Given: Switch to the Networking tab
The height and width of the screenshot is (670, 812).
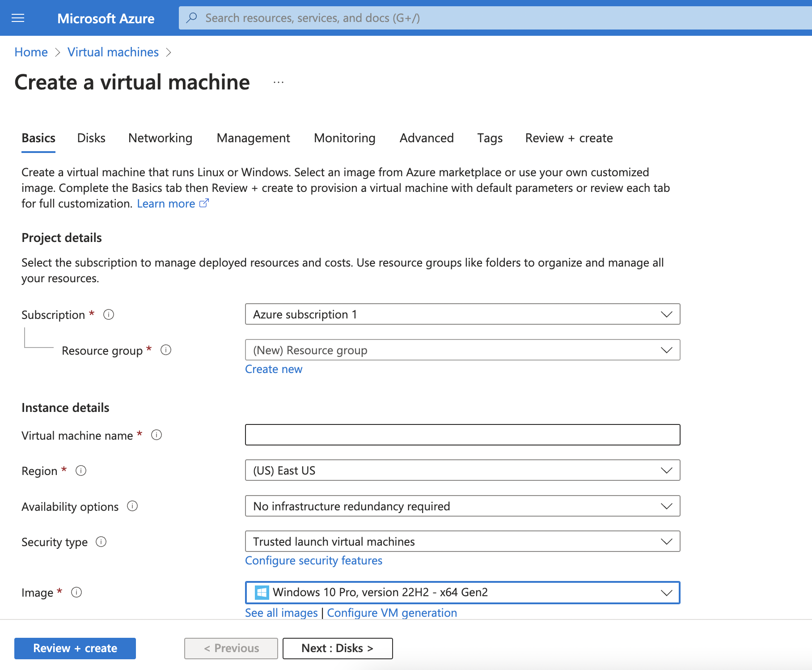Looking at the screenshot, I should (x=160, y=138).
